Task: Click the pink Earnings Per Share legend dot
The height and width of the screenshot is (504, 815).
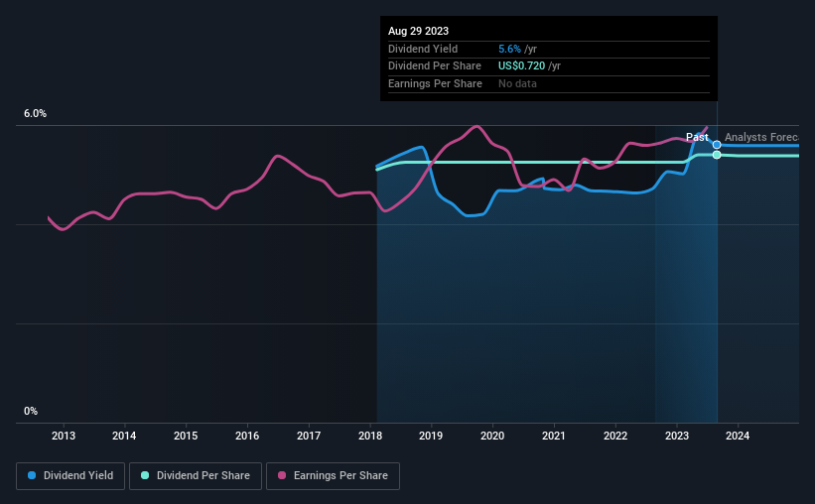Action: (282, 475)
